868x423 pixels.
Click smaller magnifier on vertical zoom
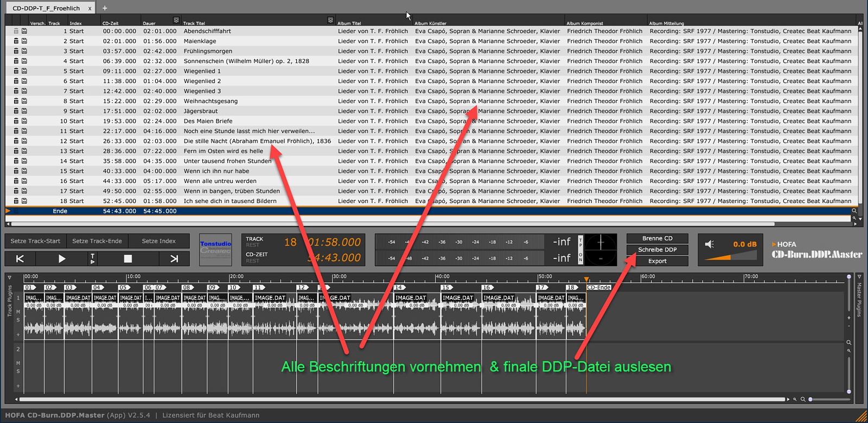tap(849, 351)
